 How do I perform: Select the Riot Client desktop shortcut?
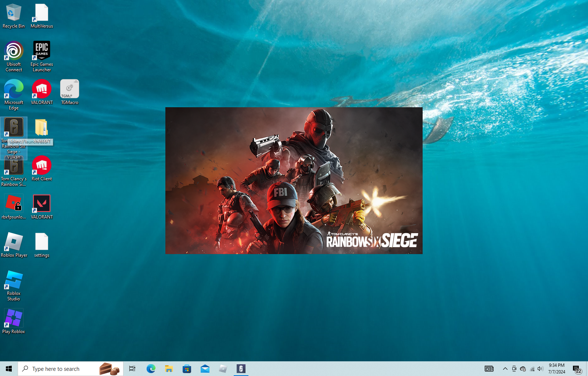point(42,169)
